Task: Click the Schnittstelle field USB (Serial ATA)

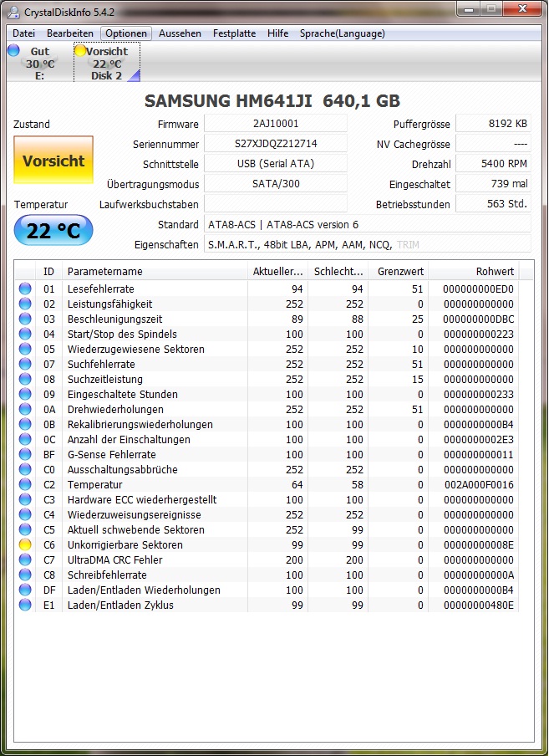Action: click(x=276, y=163)
